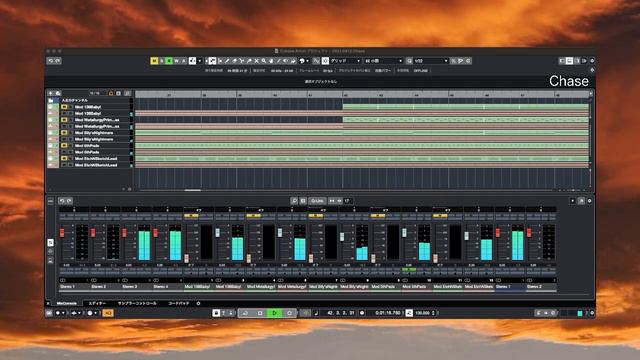Add a new track with plus button
640x360 pixels.
(x=51, y=93)
